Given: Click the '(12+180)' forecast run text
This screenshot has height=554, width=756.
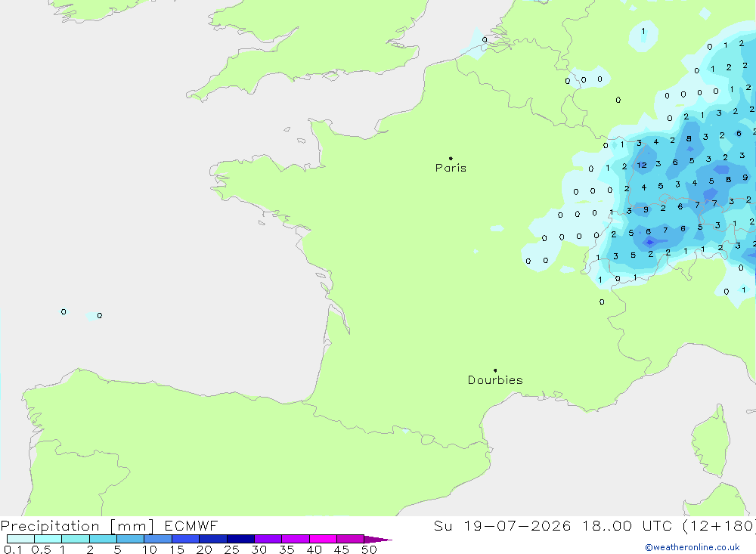Looking at the screenshot, I should (720, 525).
